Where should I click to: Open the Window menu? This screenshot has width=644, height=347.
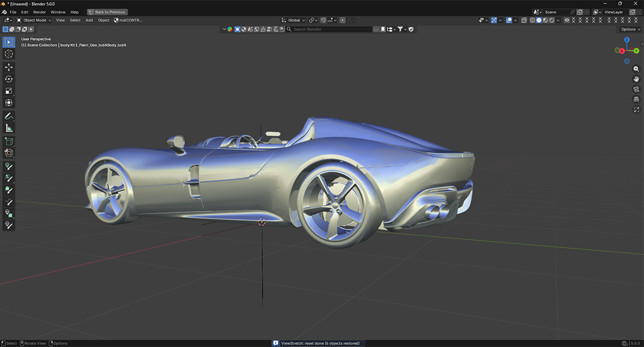[x=58, y=12]
